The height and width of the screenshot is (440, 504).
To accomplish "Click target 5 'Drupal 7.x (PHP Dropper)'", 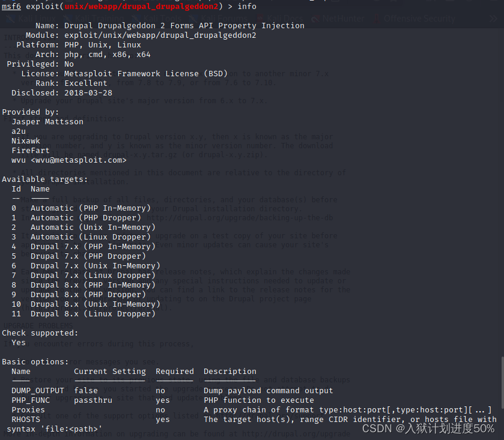I will click(88, 256).
